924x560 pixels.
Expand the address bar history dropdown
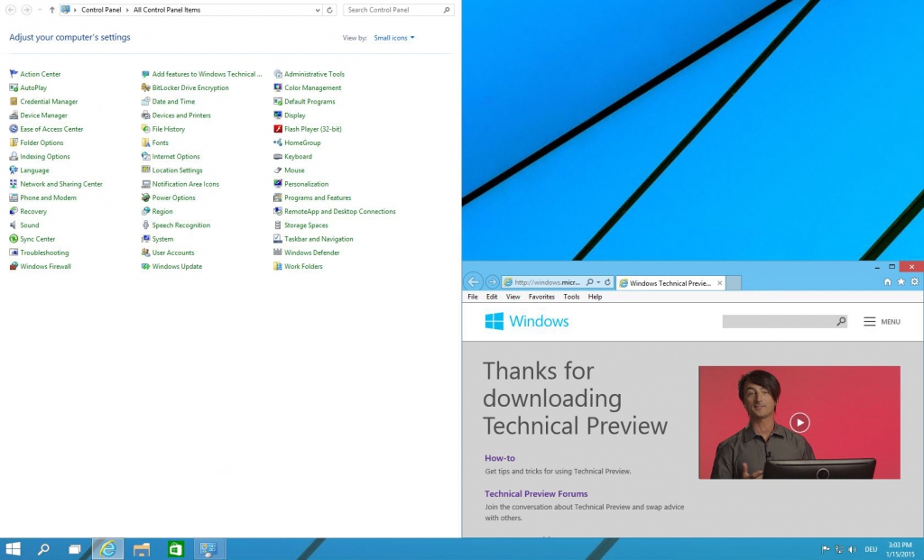pyautogui.click(x=317, y=10)
